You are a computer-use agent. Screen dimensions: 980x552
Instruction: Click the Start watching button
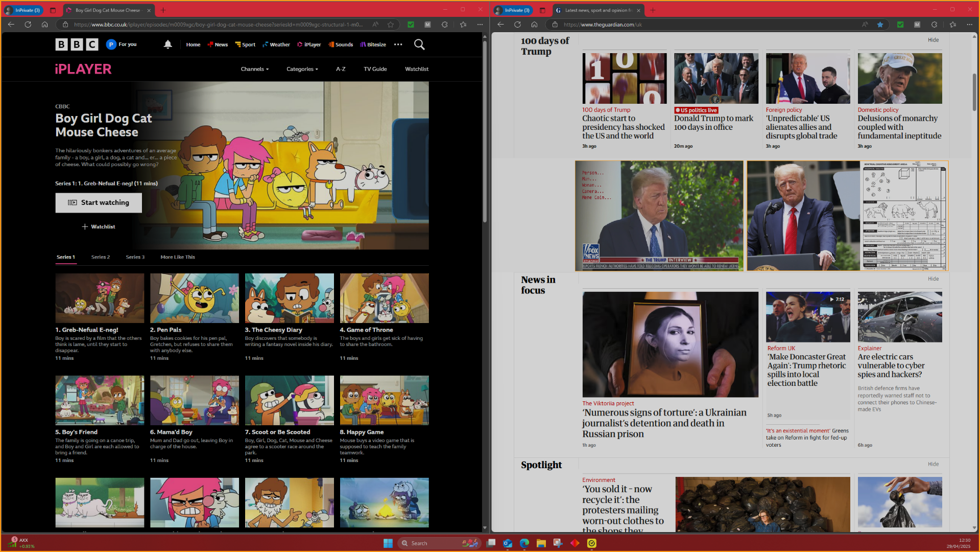pos(99,203)
